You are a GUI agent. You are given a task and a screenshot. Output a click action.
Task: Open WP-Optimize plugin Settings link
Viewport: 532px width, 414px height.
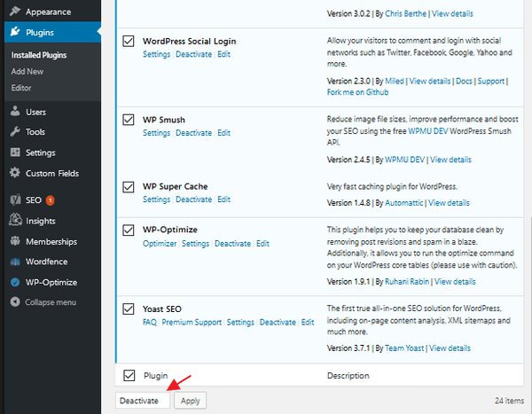(x=195, y=244)
